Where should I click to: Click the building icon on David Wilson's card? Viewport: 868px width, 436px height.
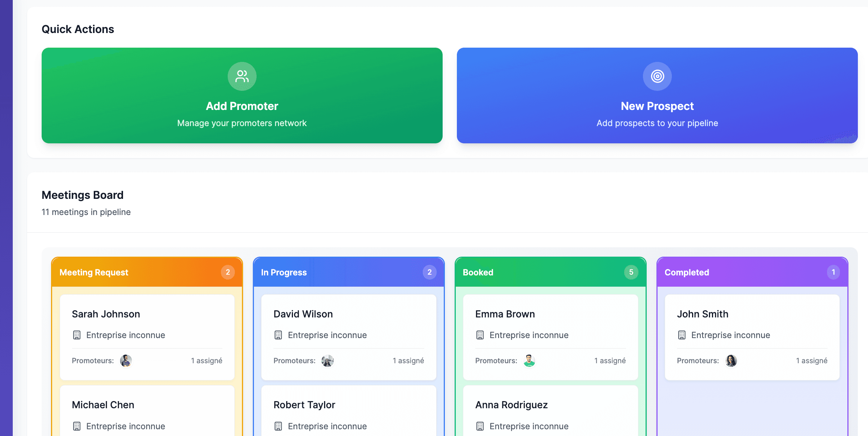coord(278,335)
